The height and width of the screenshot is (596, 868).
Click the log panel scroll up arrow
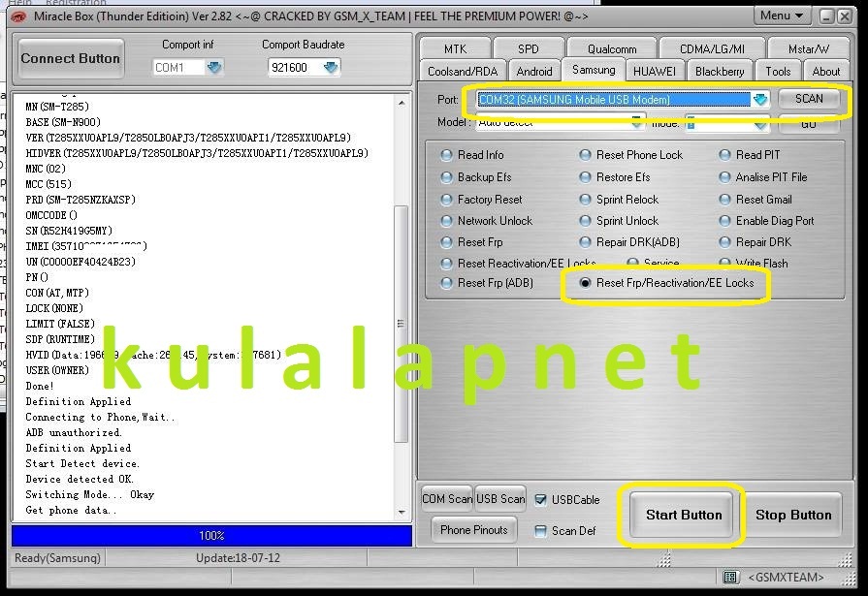click(402, 103)
